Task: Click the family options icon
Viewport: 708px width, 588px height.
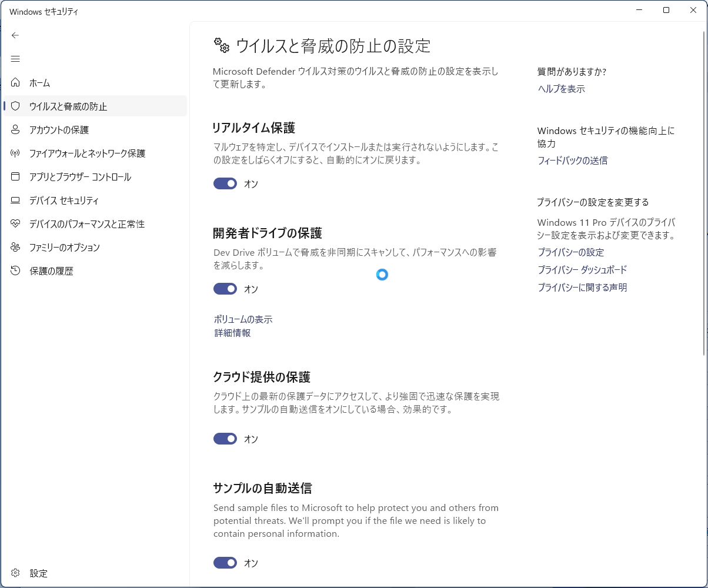Action: tap(15, 247)
